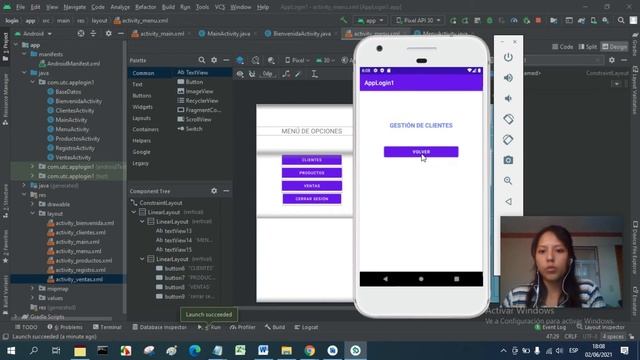Image resolution: width=640 pixels, height=360 pixels.
Task: Open the Android project view dropdown
Action: (x=34, y=33)
